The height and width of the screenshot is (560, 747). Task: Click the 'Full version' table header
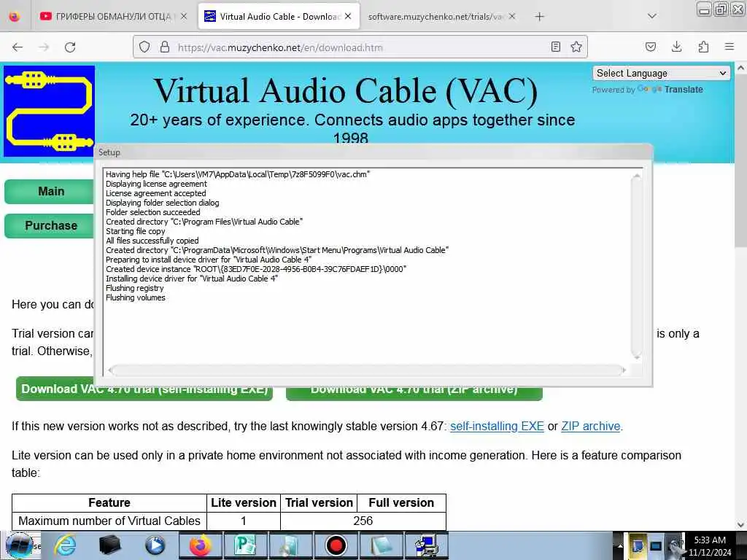401,503
